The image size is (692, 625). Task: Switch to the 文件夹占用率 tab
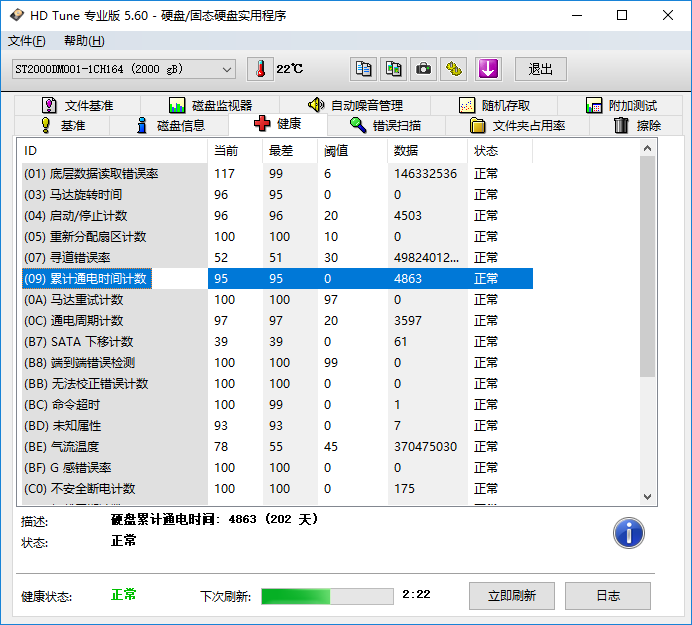pos(517,125)
